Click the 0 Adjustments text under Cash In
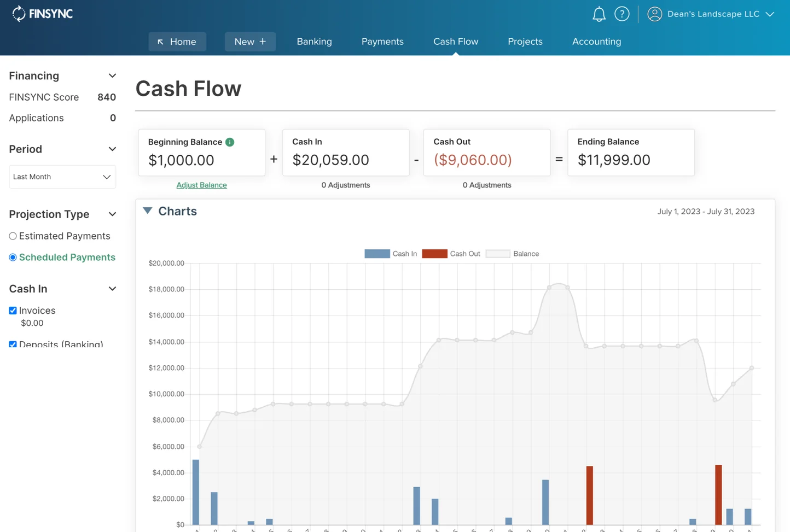The height and width of the screenshot is (532, 790). point(346,185)
